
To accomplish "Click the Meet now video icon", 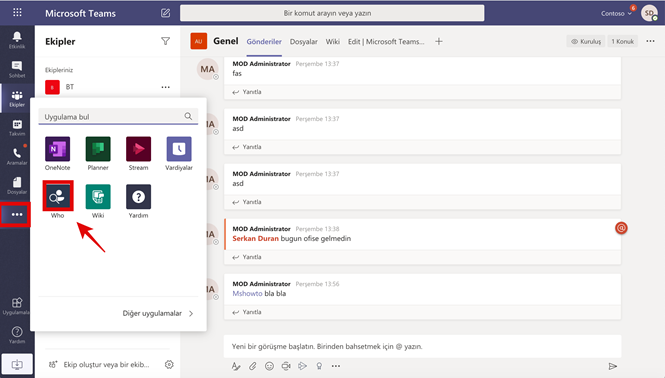I will click(286, 366).
